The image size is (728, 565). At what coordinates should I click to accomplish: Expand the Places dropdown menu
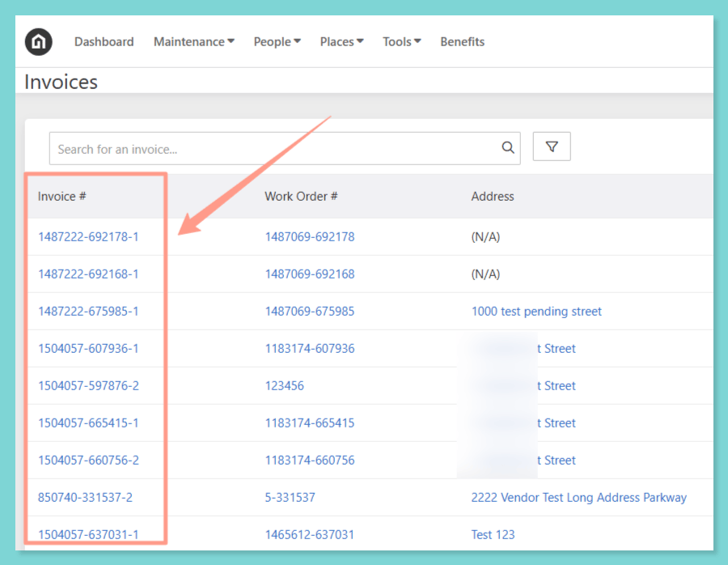point(341,42)
